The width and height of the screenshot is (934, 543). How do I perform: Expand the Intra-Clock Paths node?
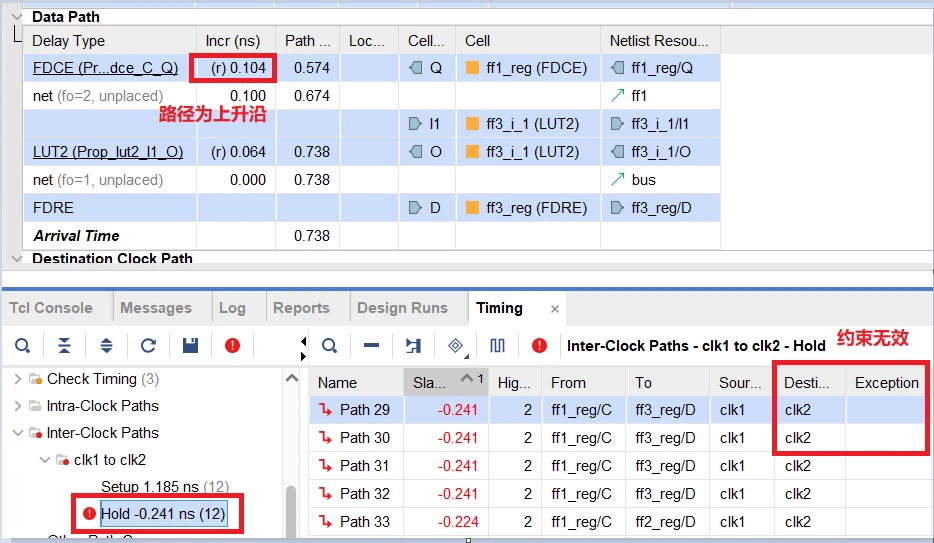click(x=17, y=406)
